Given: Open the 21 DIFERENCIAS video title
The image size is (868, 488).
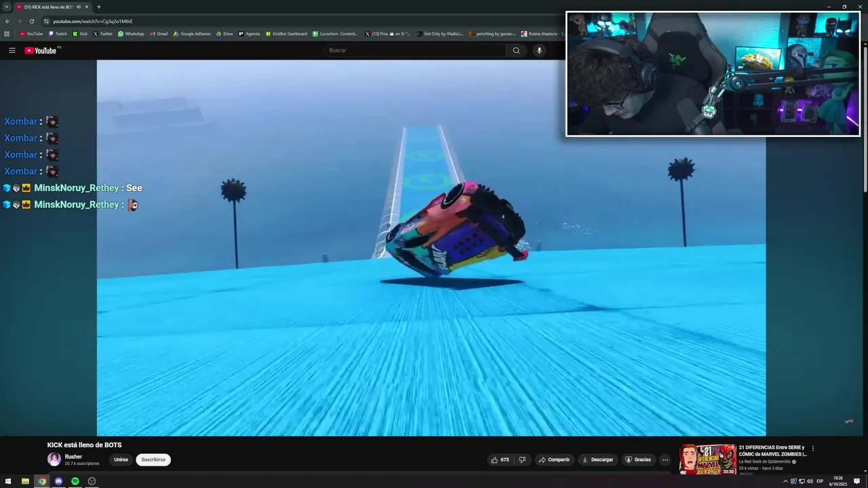Looking at the screenshot, I should tap(772, 451).
